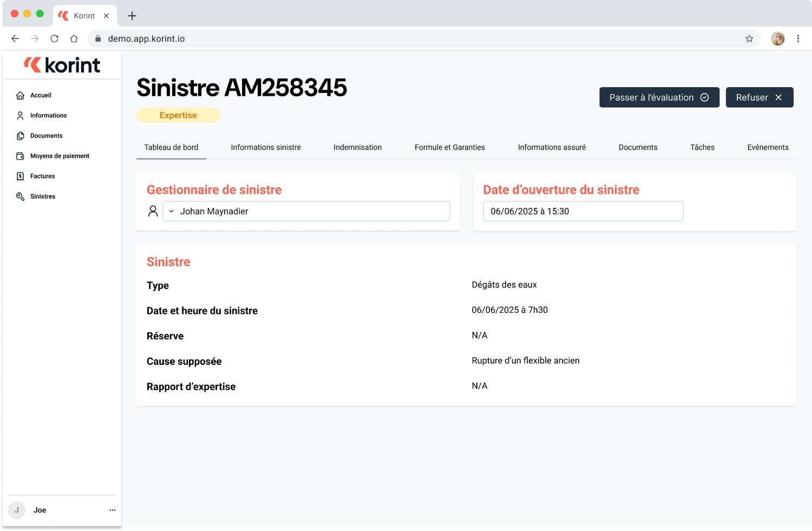The width and height of the screenshot is (812, 531).
Task: Open the Tâches tab
Action: coord(702,147)
